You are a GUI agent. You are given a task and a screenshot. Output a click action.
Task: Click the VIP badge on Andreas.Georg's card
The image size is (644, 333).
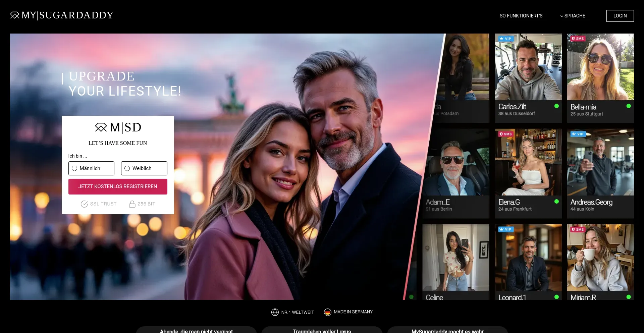click(x=578, y=134)
